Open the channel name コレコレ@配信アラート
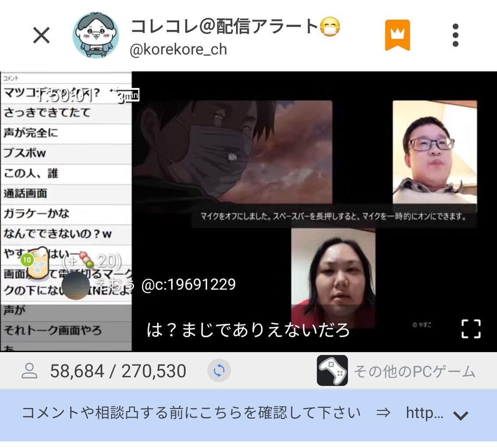497x448 pixels. [x=235, y=26]
